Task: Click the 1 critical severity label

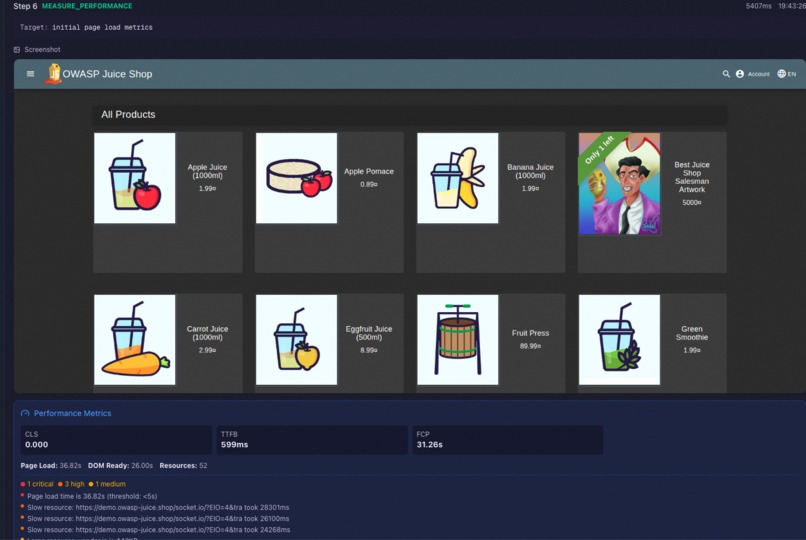Action: point(40,484)
